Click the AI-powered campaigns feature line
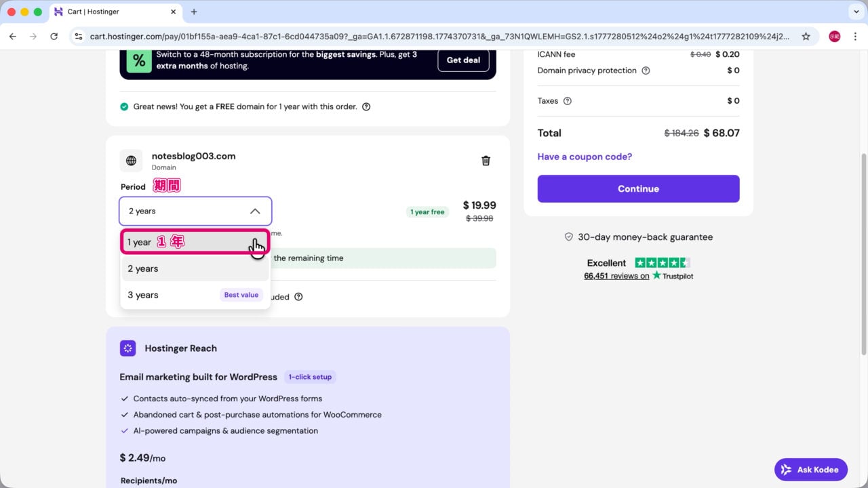Image resolution: width=868 pixels, height=488 pixels. (x=226, y=431)
